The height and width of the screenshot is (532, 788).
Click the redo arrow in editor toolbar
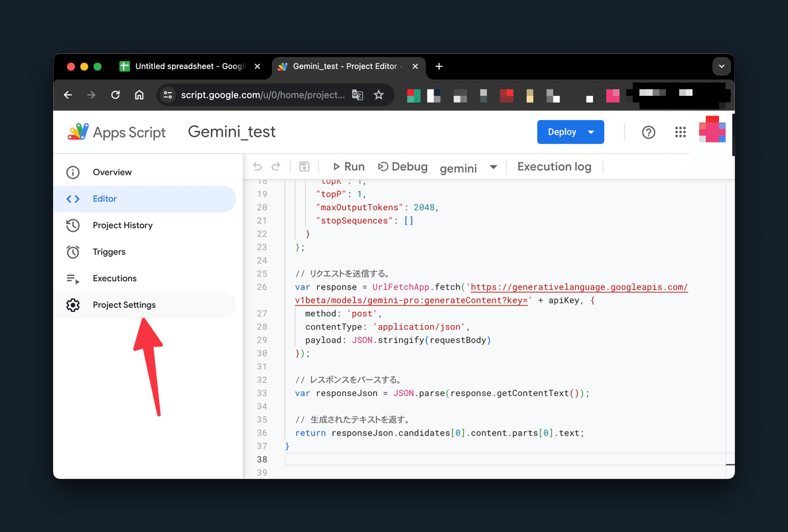pyautogui.click(x=276, y=167)
